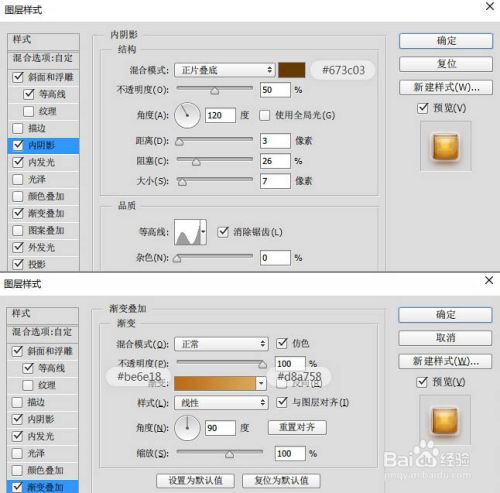Viewport: 500px width, 493px height.
Task: Close the lower 图层样式 dialog
Action: tap(489, 280)
